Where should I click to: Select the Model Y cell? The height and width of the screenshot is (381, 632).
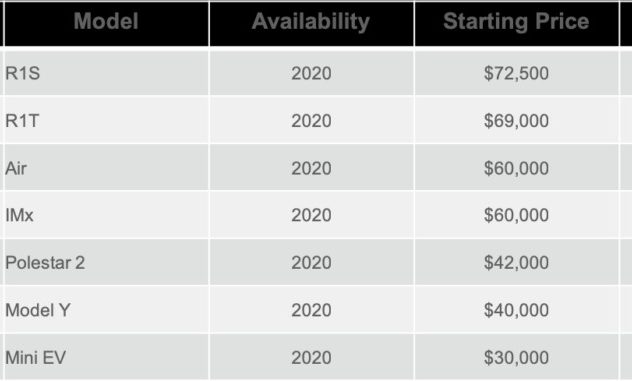(106, 310)
